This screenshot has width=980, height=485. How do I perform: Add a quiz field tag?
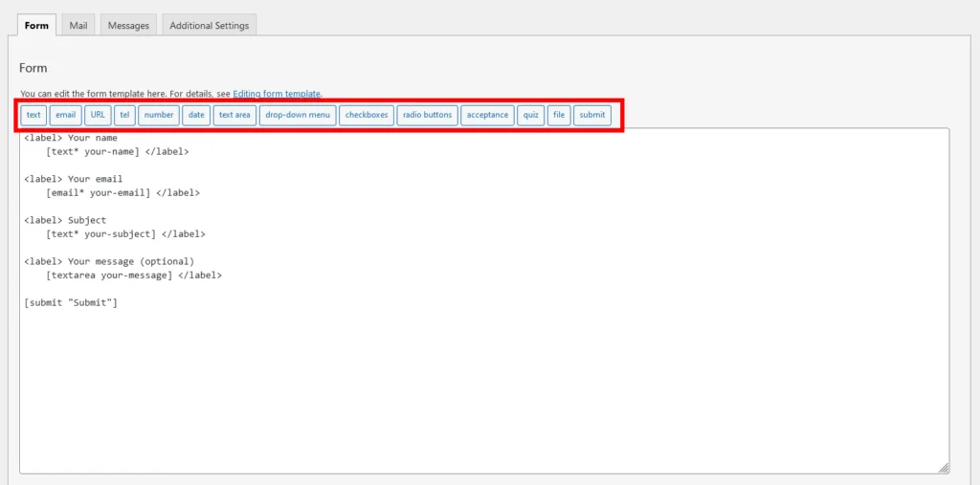530,115
